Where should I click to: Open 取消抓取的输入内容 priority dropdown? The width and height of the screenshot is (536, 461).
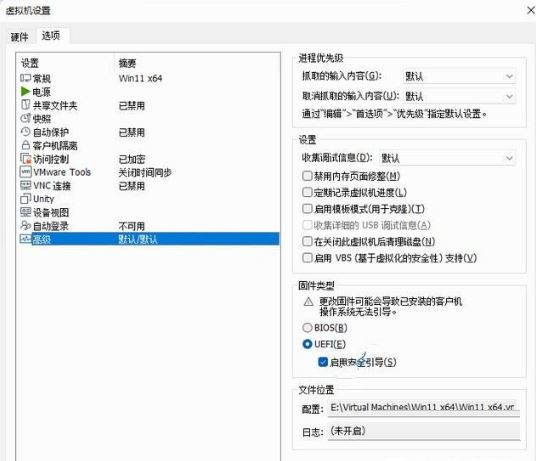tap(459, 96)
